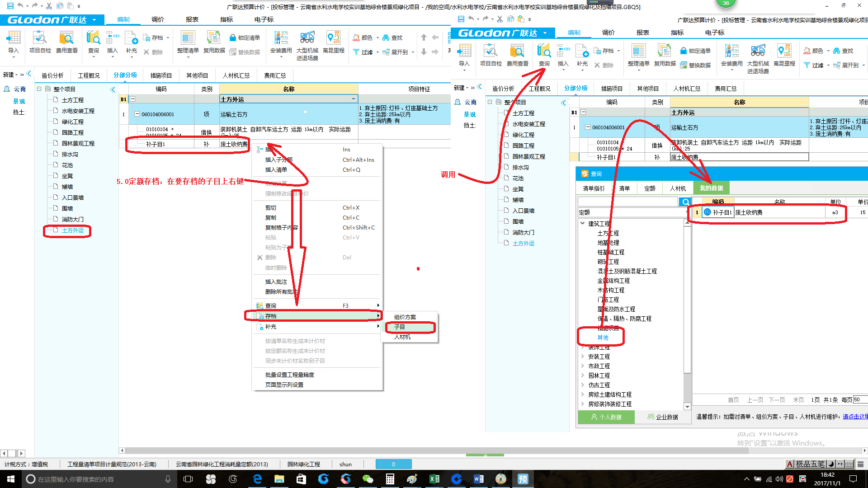
Task: Click 插入 icon in left window toolbar
Action: pos(112,43)
